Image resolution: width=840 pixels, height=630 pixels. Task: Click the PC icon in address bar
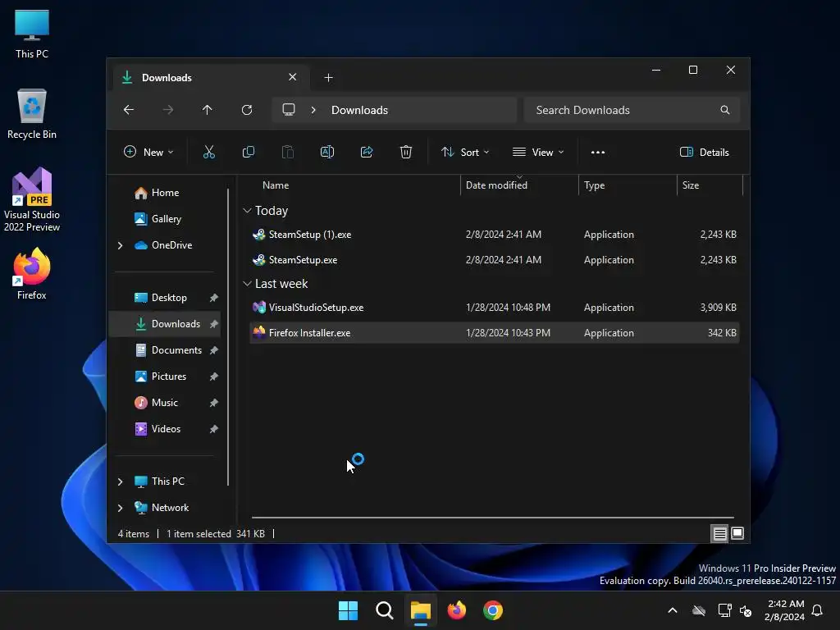(x=289, y=110)
